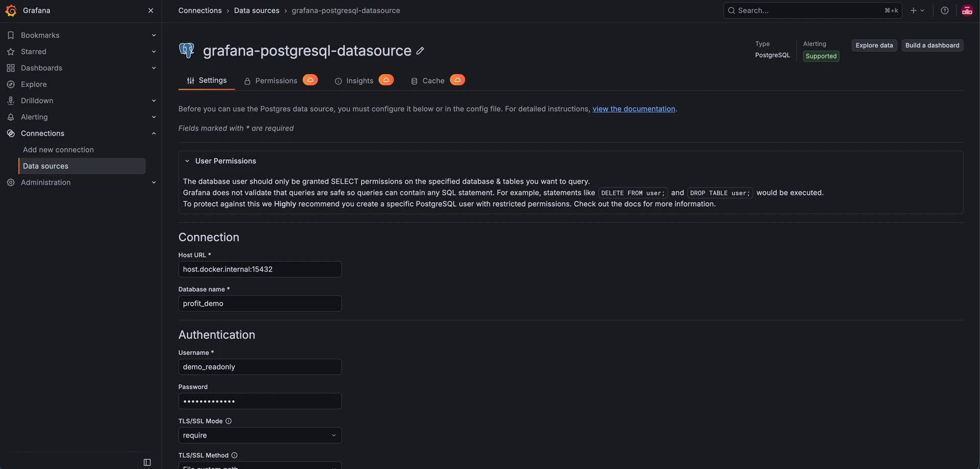Click the Connections label in sidebar

tap(42, 133)
